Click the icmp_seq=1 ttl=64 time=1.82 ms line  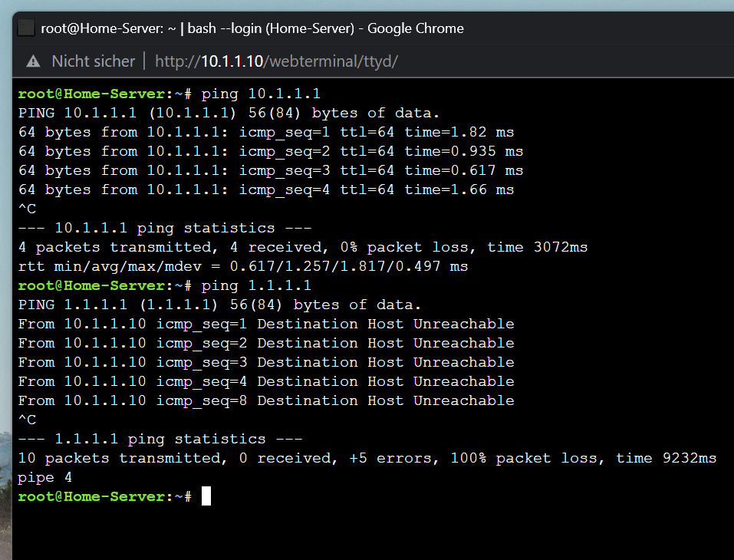tap(266, 132)
